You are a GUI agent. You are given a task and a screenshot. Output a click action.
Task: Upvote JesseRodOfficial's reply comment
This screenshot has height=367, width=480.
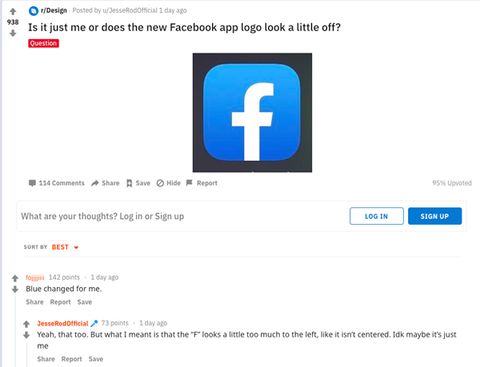click(x=26, y=324)
